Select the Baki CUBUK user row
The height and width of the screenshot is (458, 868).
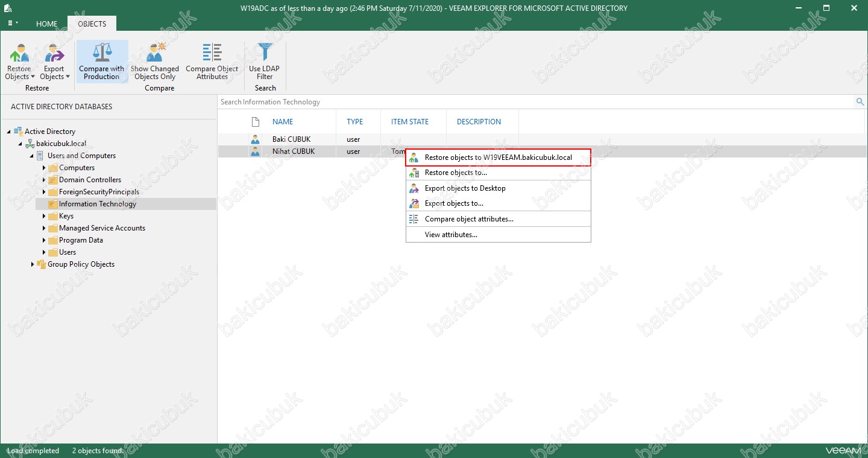coord(542,139)
